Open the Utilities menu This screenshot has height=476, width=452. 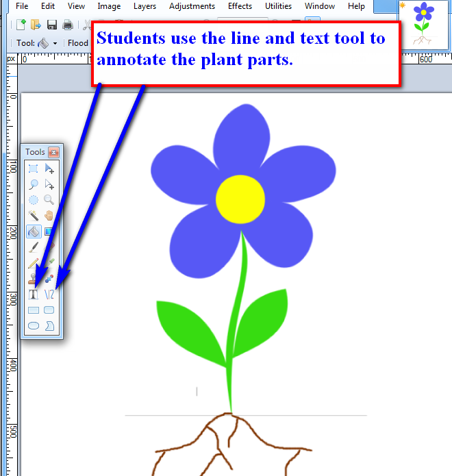click(x=278, y=6)
